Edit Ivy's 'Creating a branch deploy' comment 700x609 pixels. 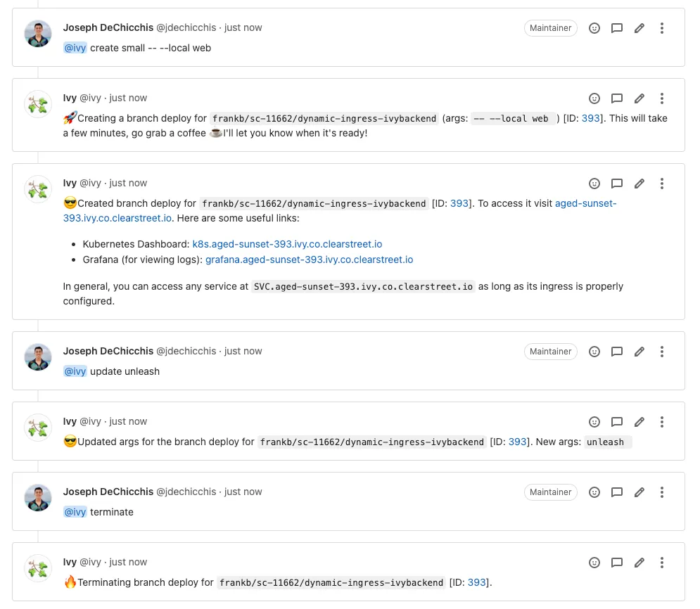pos(639,98)
